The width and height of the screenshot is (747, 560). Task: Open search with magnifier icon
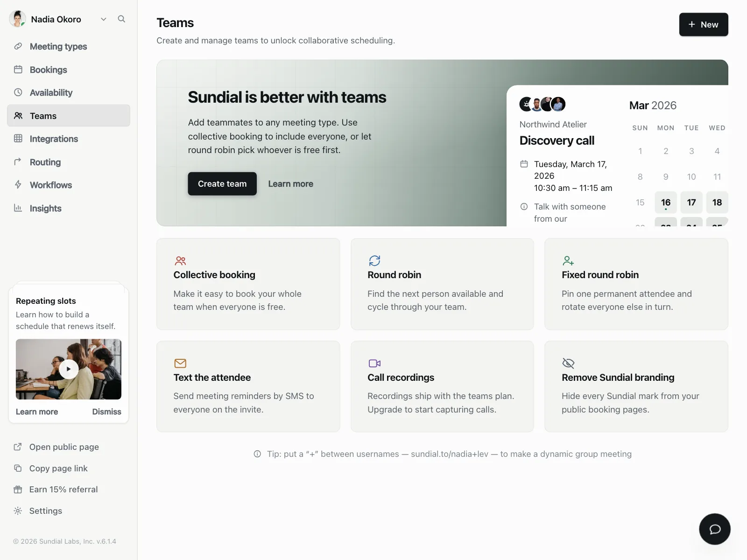point(121,19)
